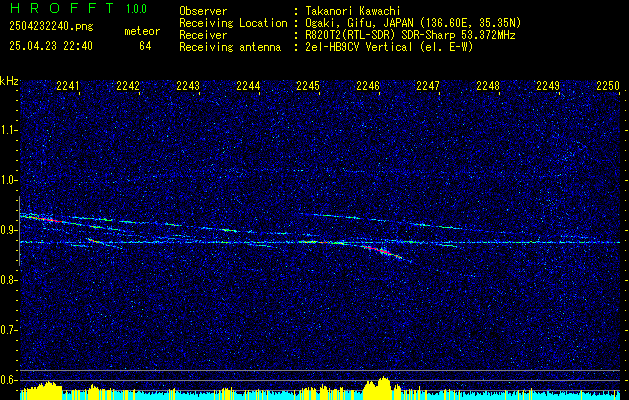Viewport: 629px width, 400px height.
Task: Select the R820T2(RTL-SDR) SDR-Sharp 53.372MHz text
Action: [x=410, y=35]
